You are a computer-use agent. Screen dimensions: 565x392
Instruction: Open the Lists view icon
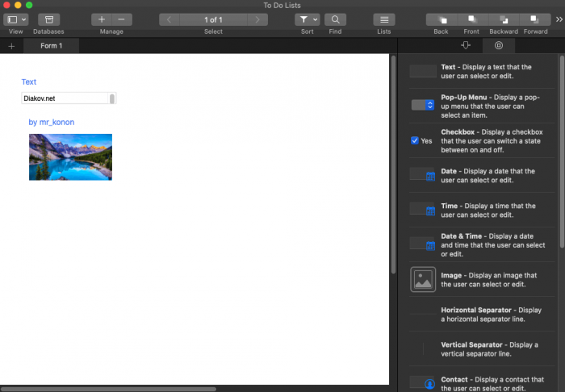[383, 19]
